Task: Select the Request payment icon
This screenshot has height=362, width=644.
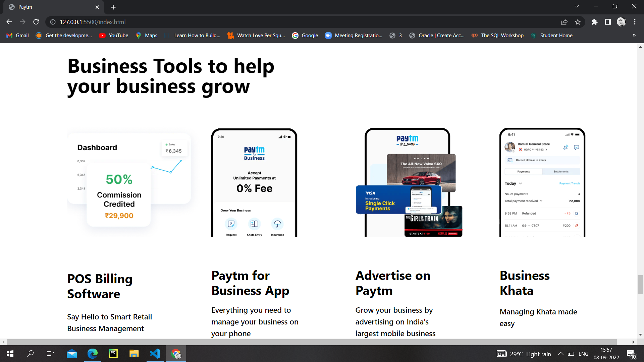Action: 231,224
